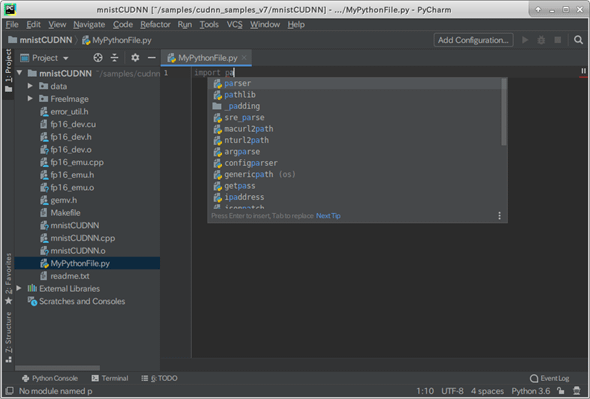The image size is (590, 399).
Task: Toggle the Z: Structure side tab
Action: pyautogui.click(x=8, y=337)
